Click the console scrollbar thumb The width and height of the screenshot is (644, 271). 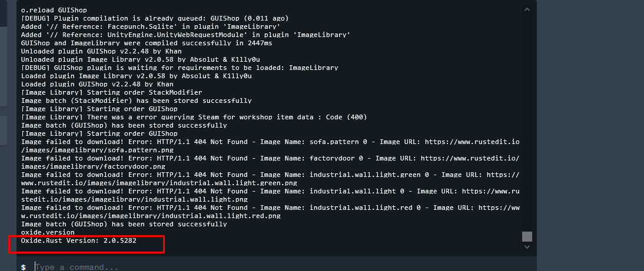coord(527,236)
